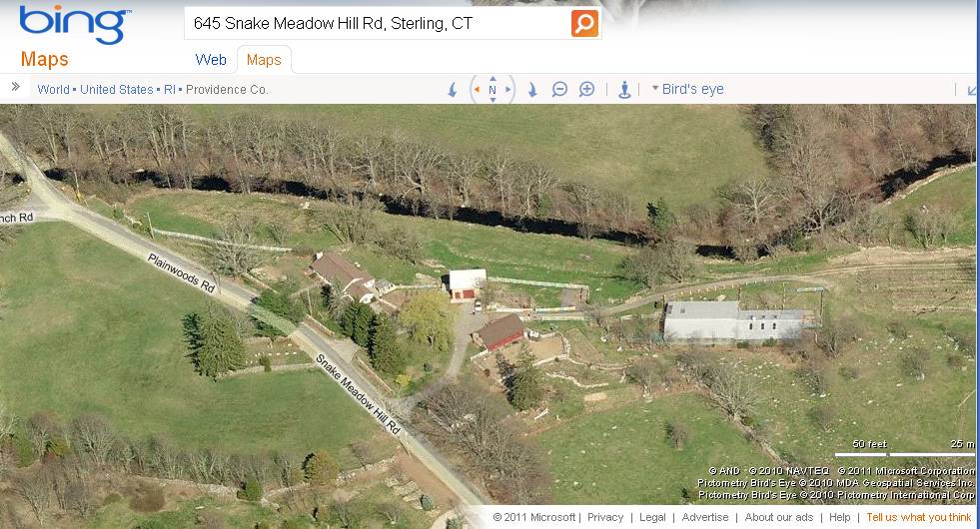Zoom in with the plus magnifier

point(586,89)
